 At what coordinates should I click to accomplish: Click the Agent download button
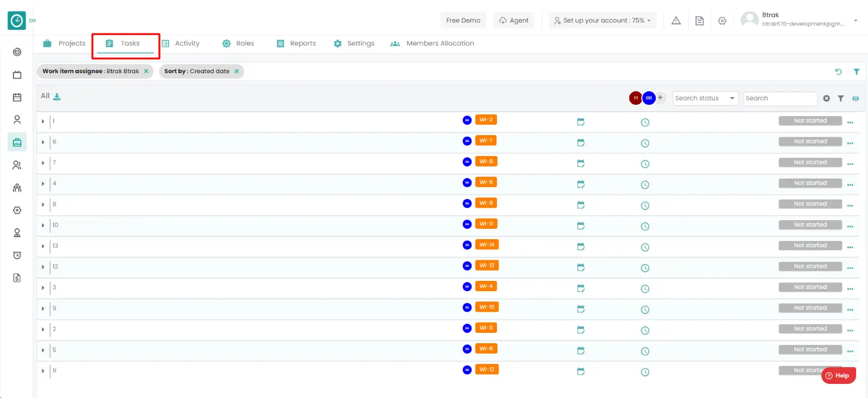coord(514,21)
